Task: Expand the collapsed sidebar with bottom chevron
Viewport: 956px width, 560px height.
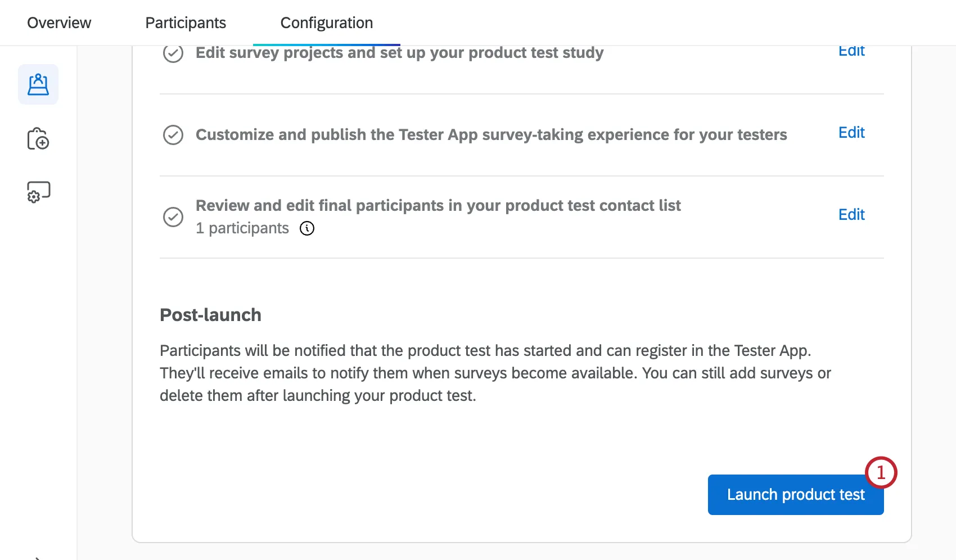Action: 38,557
